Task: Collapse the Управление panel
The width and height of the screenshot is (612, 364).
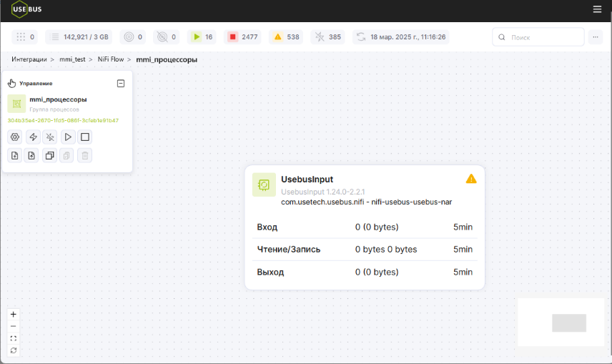Action: coord(121,83)
